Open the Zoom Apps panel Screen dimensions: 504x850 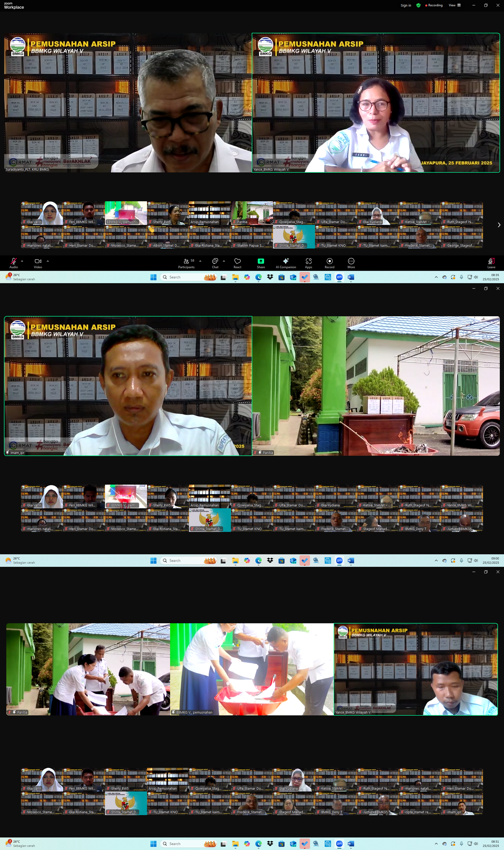(308, 261)
